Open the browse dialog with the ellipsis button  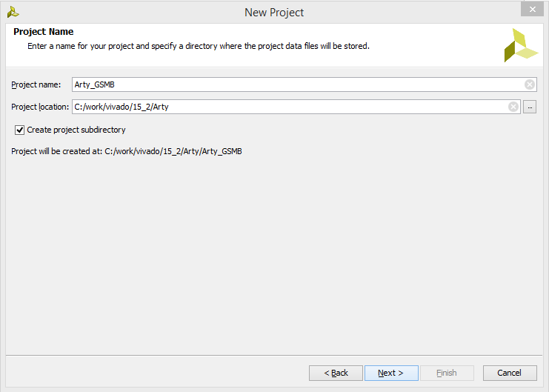click(x=530, y=107)
